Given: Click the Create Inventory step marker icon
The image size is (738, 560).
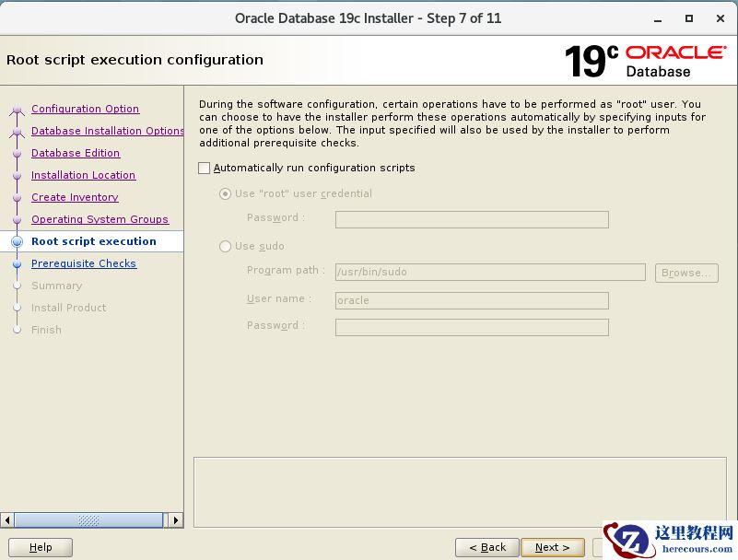Looking at the screenshot, I should click(17, 198).
